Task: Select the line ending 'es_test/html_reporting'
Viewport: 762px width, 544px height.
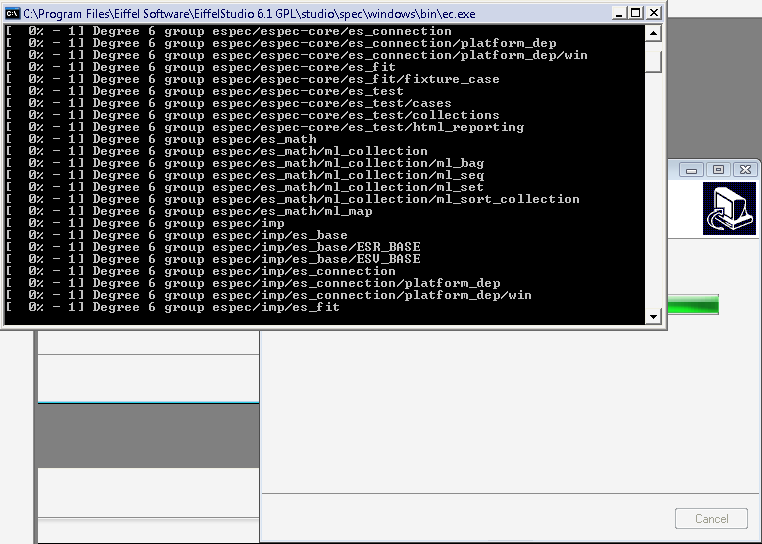Action: coord(265,127)
